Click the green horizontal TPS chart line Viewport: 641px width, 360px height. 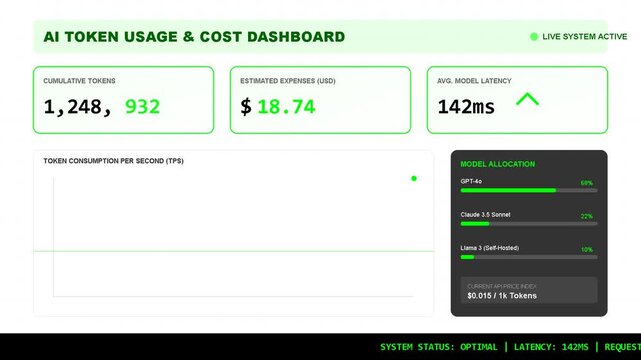click(x=233, y=251)
